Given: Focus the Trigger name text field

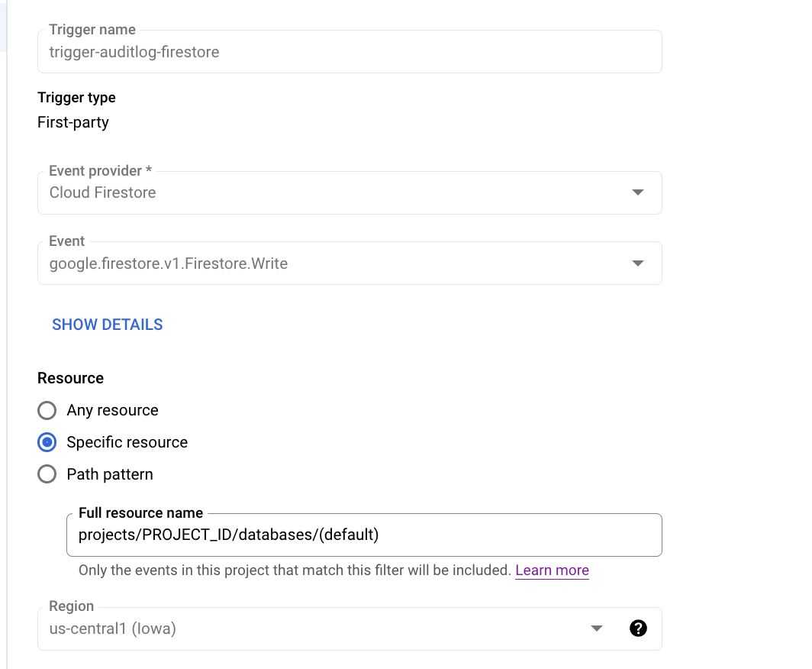Looking at the screenshot, I should (x=349, y=52).
